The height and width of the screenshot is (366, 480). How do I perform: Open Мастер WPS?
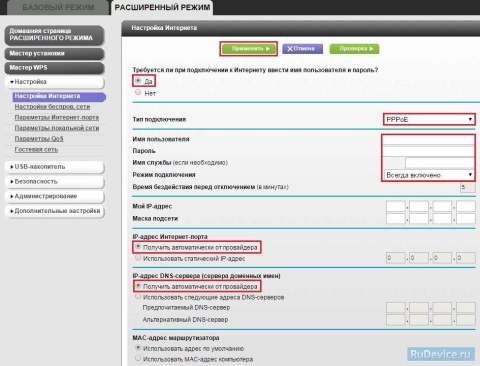(54, 68)
